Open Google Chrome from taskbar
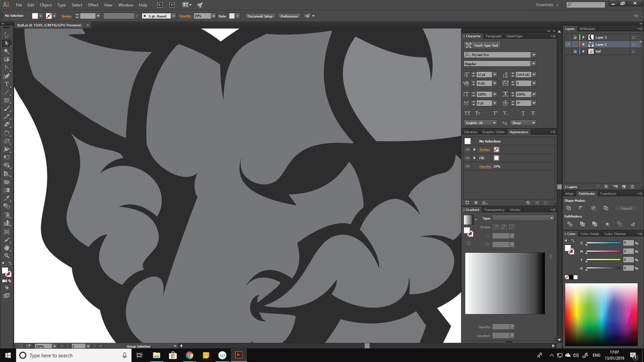Screen dimensions: 644x362 pos(189,355)
